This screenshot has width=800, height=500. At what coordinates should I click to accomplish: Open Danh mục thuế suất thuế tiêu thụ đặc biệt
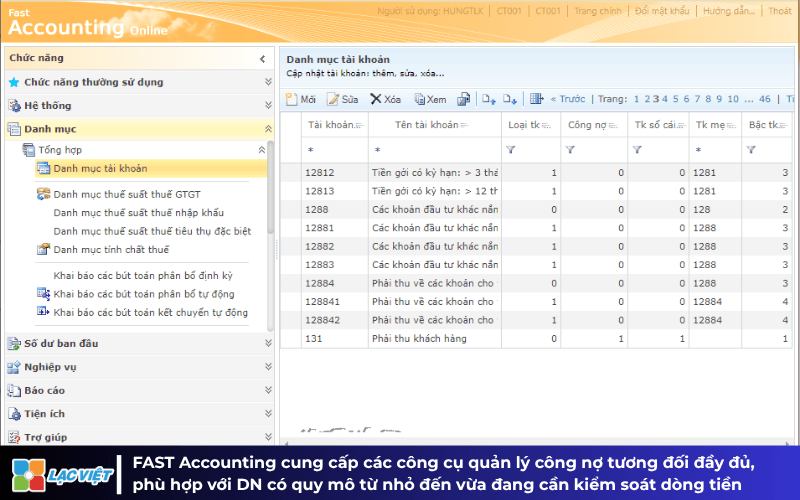click(x=152, y=231)
